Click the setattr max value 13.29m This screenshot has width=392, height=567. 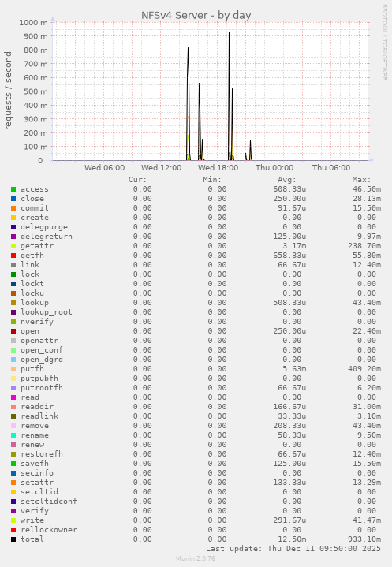[367, 483]
